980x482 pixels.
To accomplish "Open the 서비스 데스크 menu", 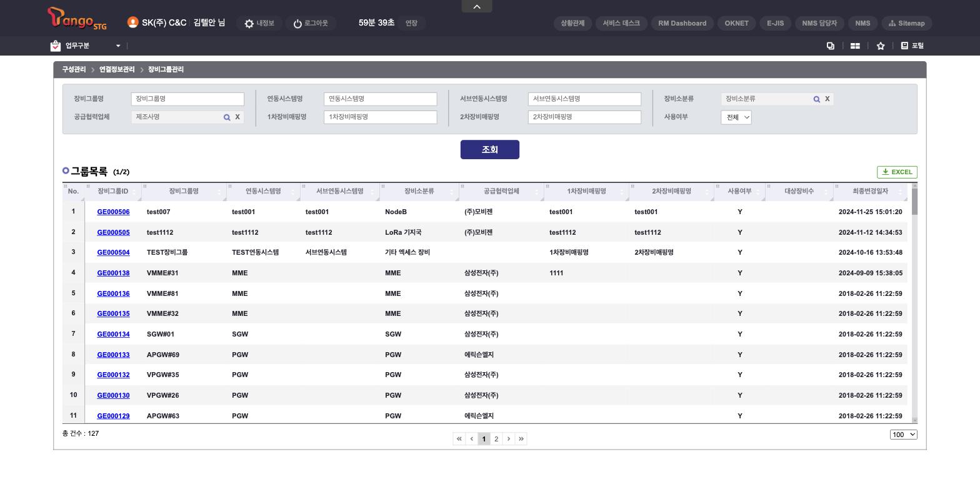I will [x=621, y=23].
